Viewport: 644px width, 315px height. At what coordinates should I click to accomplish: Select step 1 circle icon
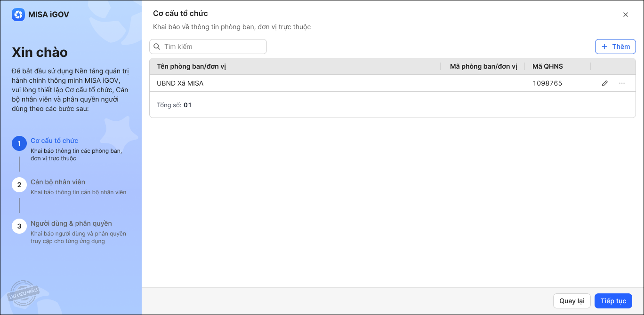pos(19,143)
